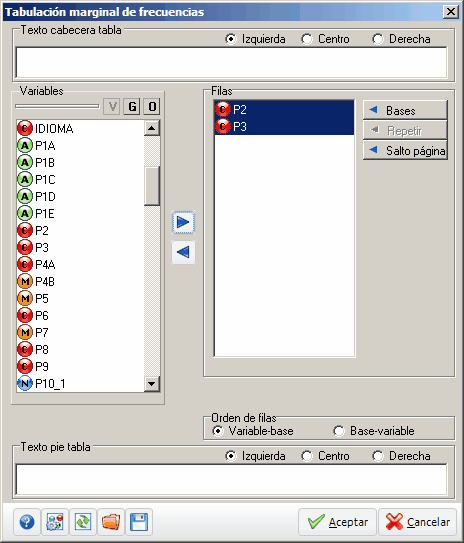Select the P3 row in Filas
Viewport: 464px width, 543px height.
[x=284, y=126]
